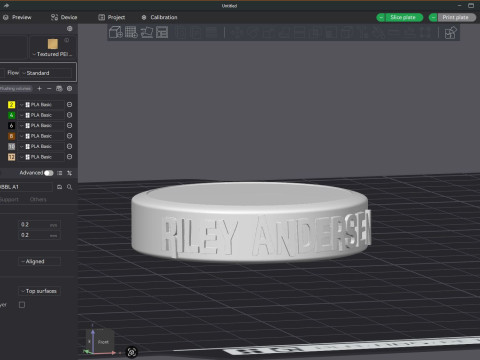
Task: Edit preset of filament 12 PLA Basic
Action: (x=69, y=157)
